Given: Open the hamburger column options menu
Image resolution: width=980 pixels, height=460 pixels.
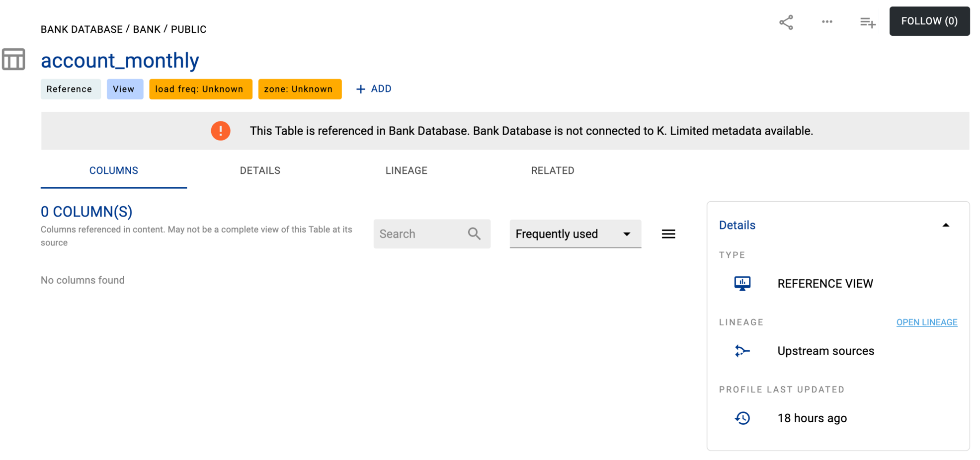Looking at the screenshot, I should [668, 234].
